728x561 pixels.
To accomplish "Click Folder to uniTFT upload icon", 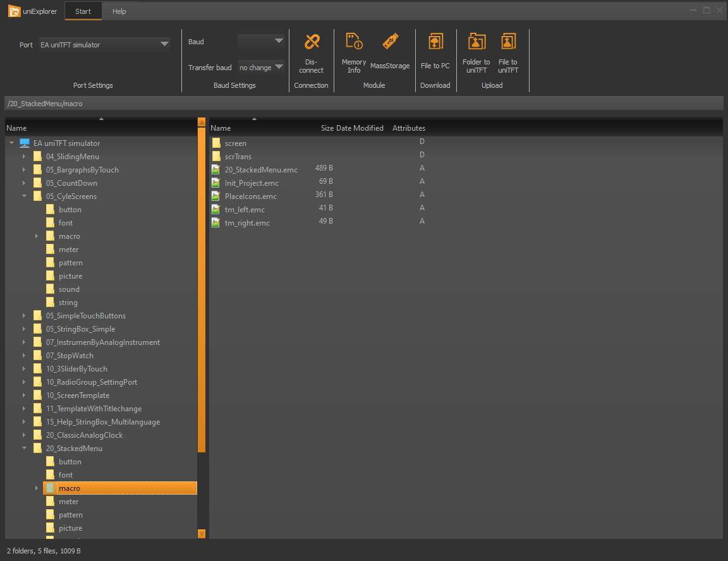I will pyautogui.click(x=476, y=42).
